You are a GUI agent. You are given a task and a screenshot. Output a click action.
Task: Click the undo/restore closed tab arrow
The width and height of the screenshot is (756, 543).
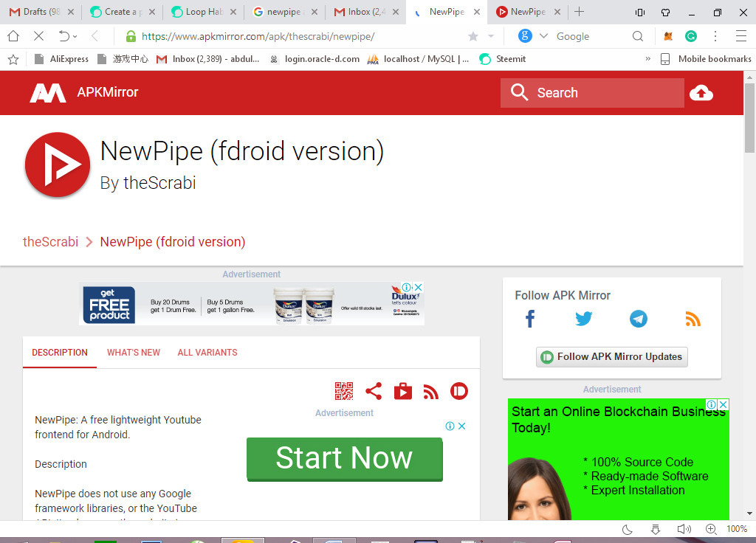pos(64,36)
